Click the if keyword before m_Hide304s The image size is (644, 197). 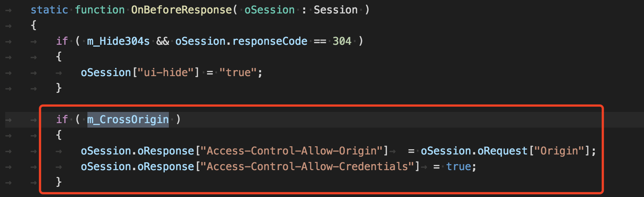tap(62, 41)
